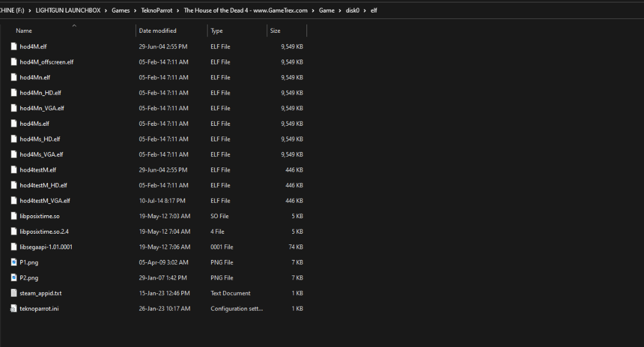Sort files by the Size column
This screenshot has height=347, width=644.
pos(275,30)
